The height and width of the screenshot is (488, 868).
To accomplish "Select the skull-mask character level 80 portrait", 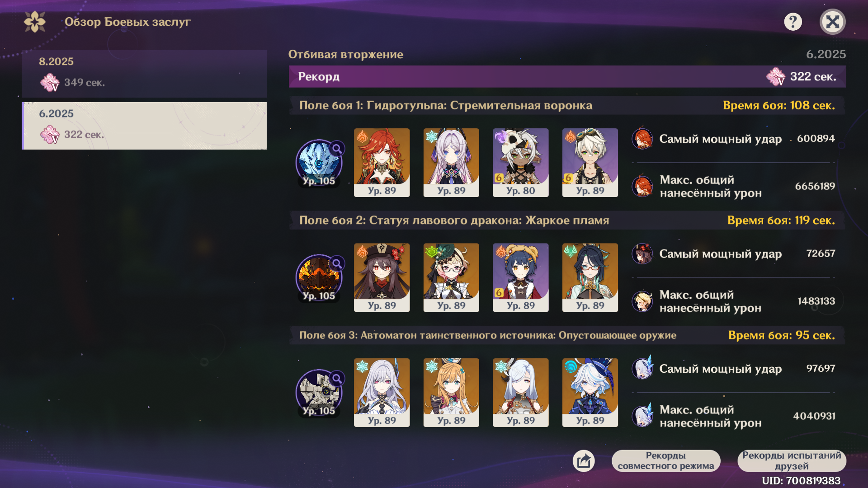I will (x=520, y=163).
